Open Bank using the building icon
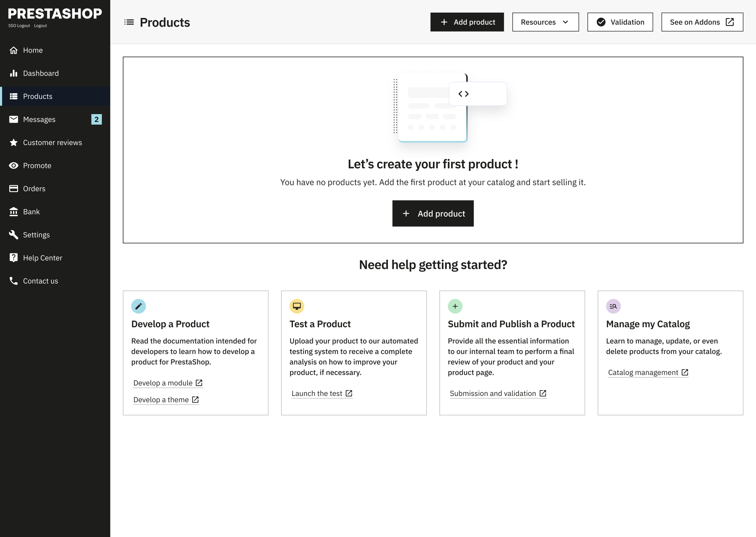756x537 pixels. [x=14, y=212]
